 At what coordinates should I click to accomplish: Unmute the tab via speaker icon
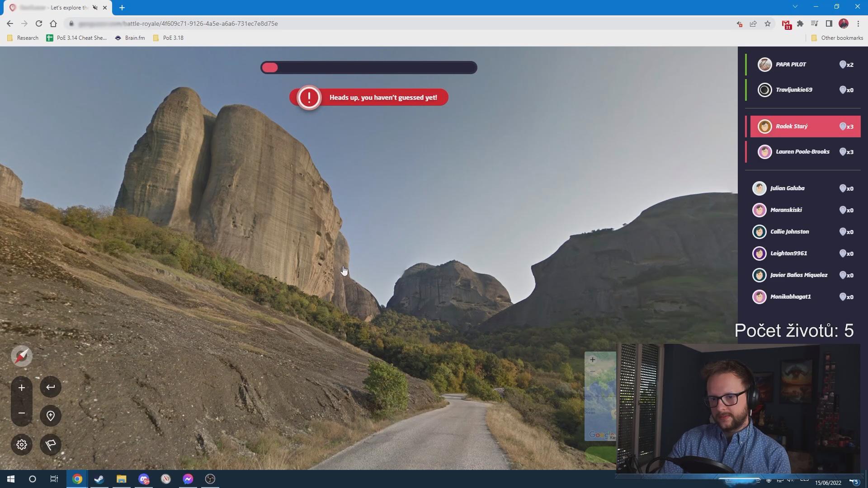coord(95,8)
